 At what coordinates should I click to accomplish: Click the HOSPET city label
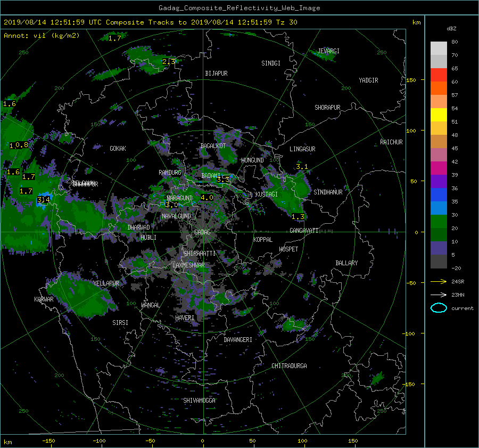coord(288,249)
